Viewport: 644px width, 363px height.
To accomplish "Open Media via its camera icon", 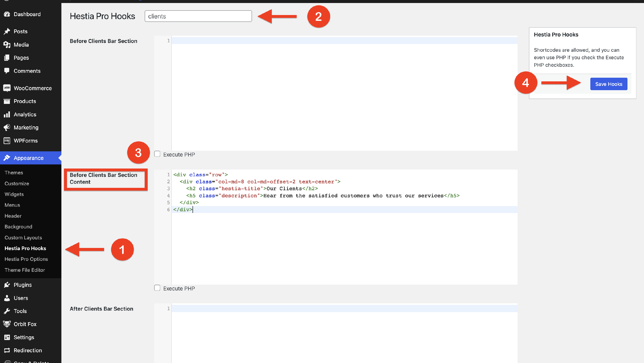I will (x=7, y=45).
